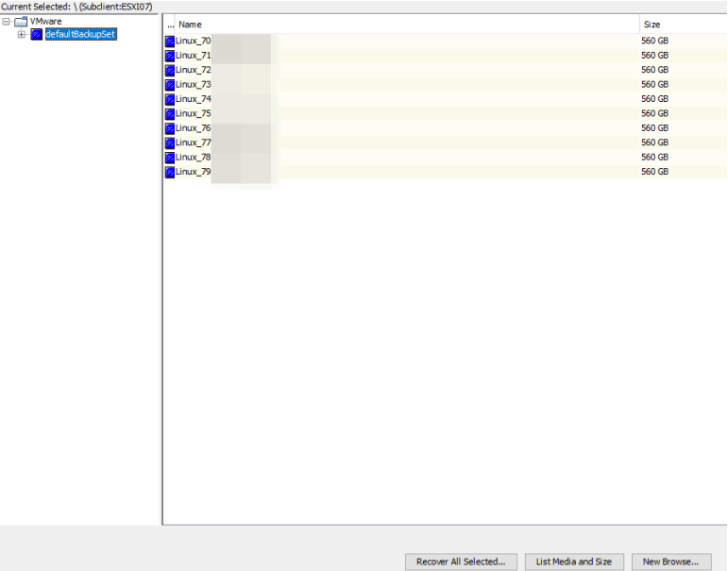Start a New Browse

(x=670, y=562)
